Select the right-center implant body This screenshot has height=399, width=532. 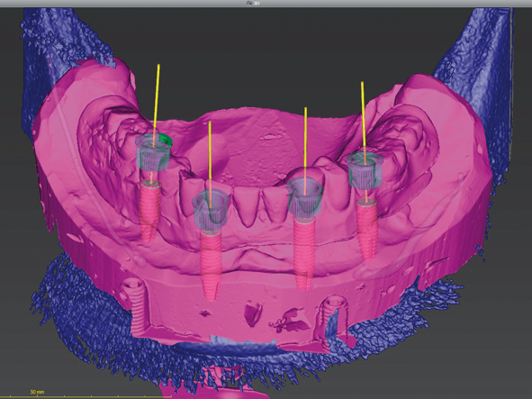(x=305, y=254)
